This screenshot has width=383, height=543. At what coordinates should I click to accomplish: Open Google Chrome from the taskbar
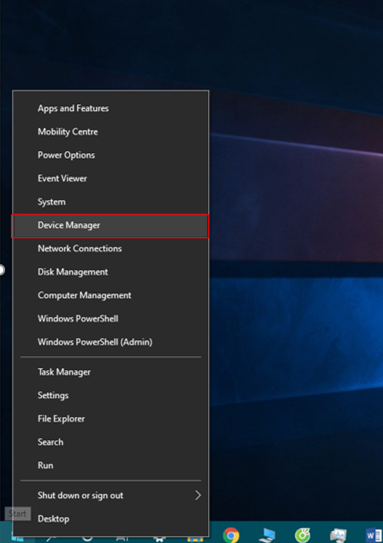tap(231, 535)
